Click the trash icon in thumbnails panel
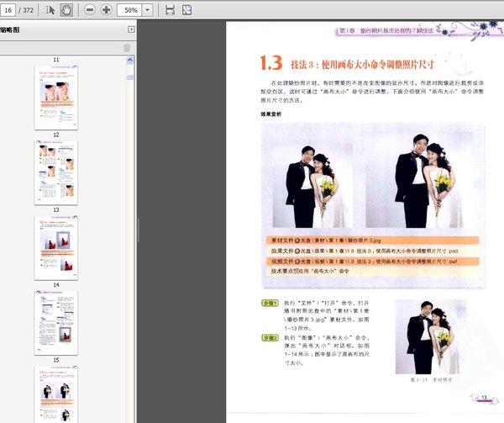The height and width of the screenshot is (423, 504). (127, 48)
